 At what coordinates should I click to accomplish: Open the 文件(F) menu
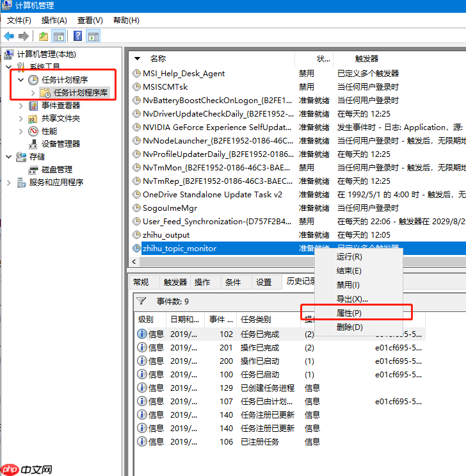tap(19, 21)
